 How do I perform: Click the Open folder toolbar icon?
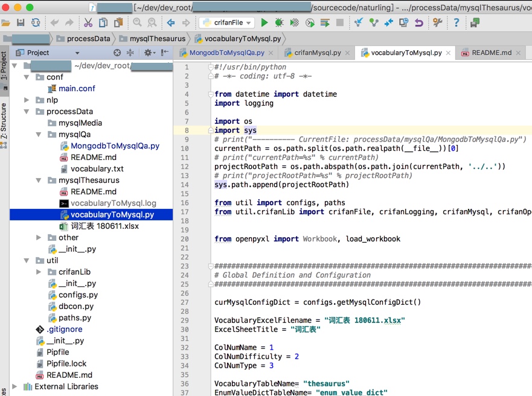[x=5, y=23]
